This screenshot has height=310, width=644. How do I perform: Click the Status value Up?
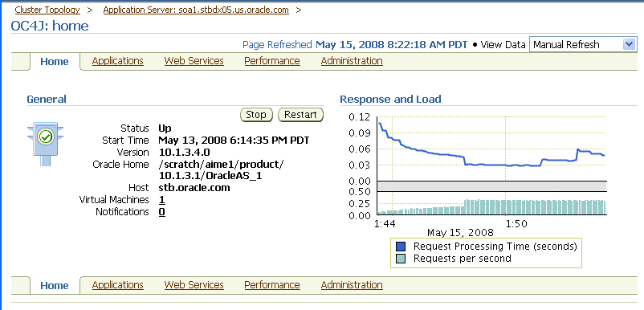tap(165, 128)
